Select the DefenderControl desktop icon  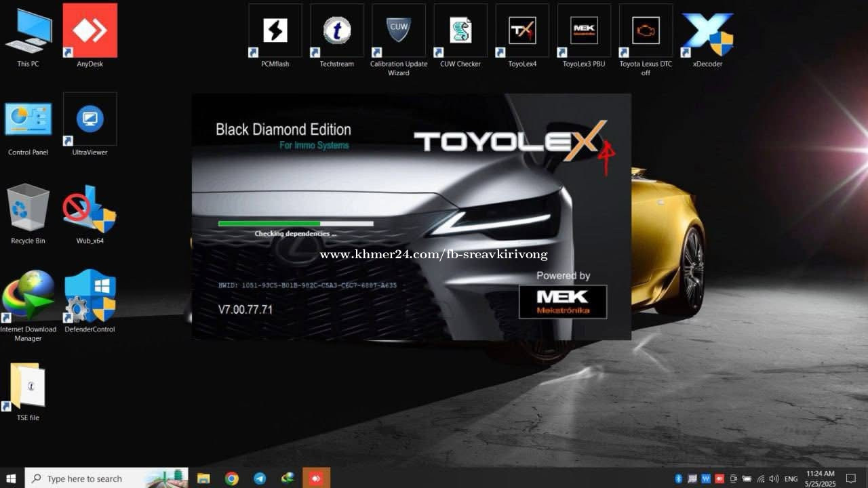(x=90, y=302)
